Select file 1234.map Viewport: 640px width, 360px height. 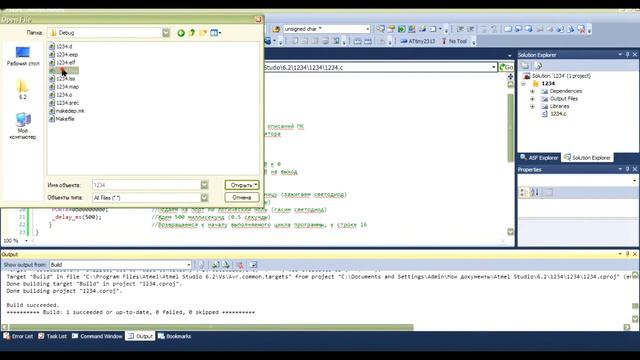(64, 87)
